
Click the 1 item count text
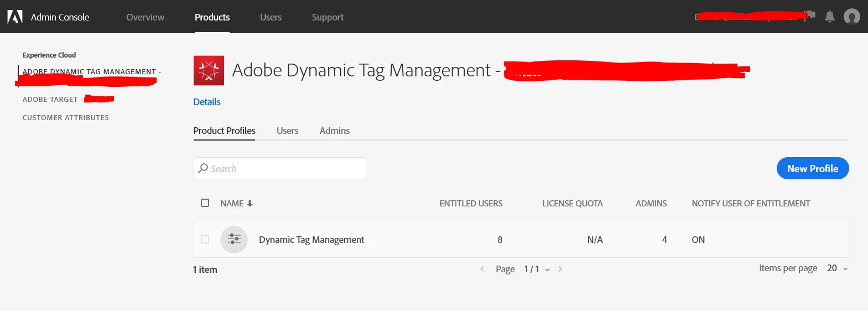205,269
